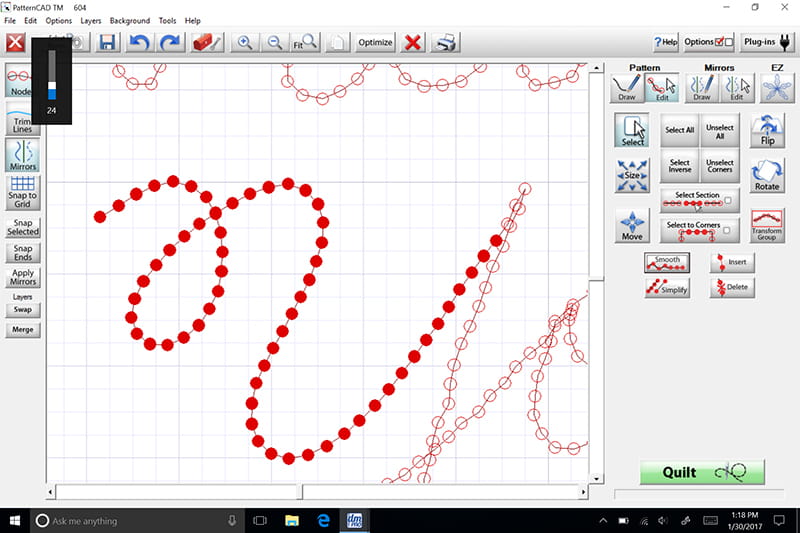The width and height of the screenshot is (800, 533).
Task: Click the Save floppy disk icon
Action: [x=107, y=43]
